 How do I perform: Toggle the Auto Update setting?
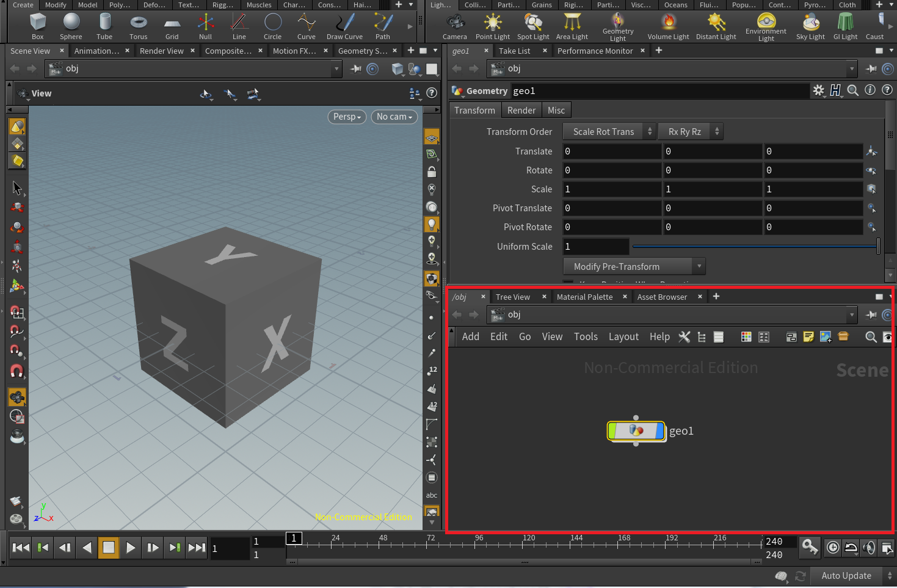click(x=846, y=576)
